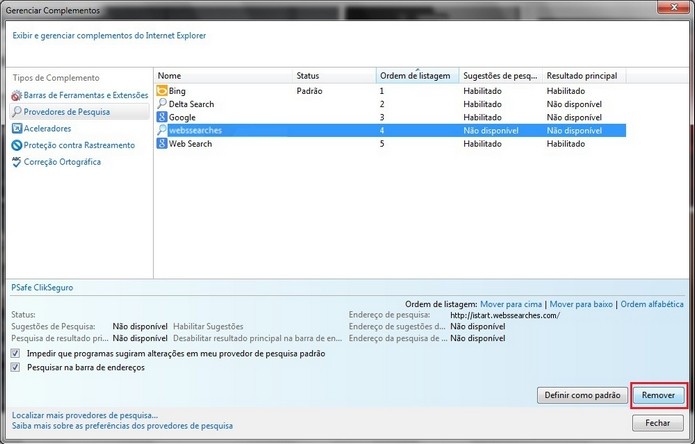Click listing order '5' of Web Search
The height and width of the screenshot is (444, 695).
[x=382, y=144]
